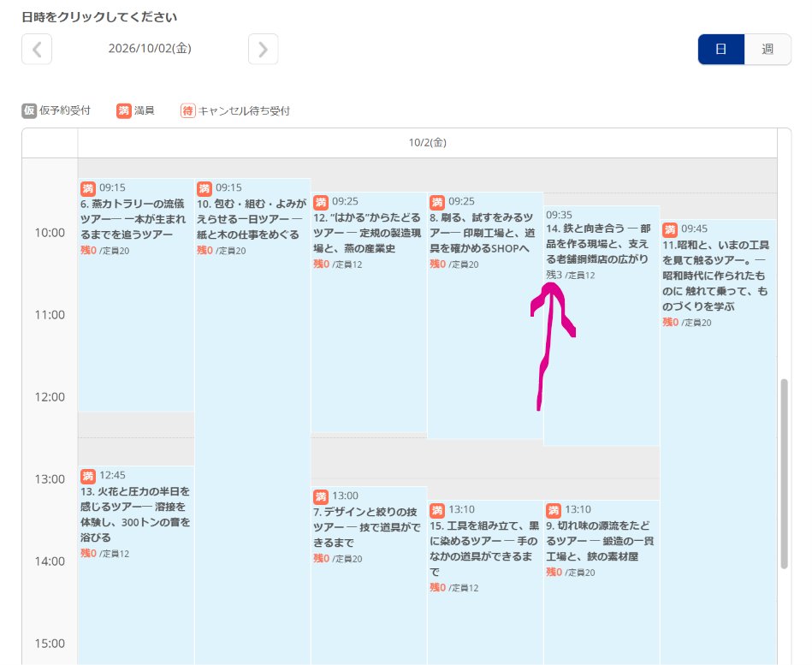Screen dimensions: 812x665
Task: Switch to day view (日)
Action: pos(720,49)
